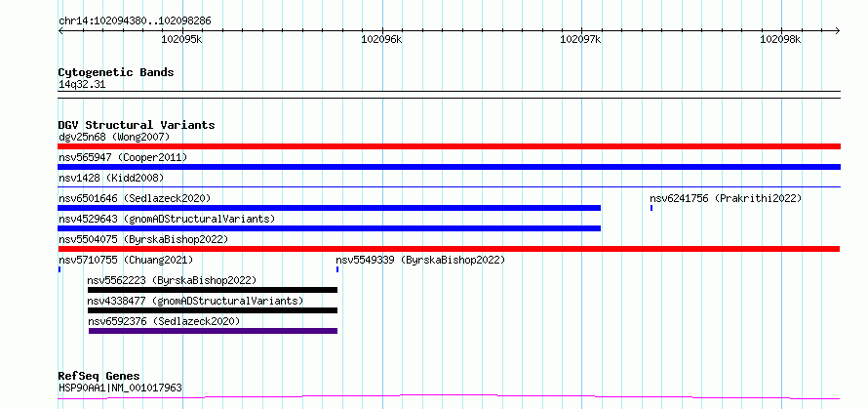This screenshot has width=868, height=409.
Task: Click the red bar below dgv25n68
Action: click(449, 146)
